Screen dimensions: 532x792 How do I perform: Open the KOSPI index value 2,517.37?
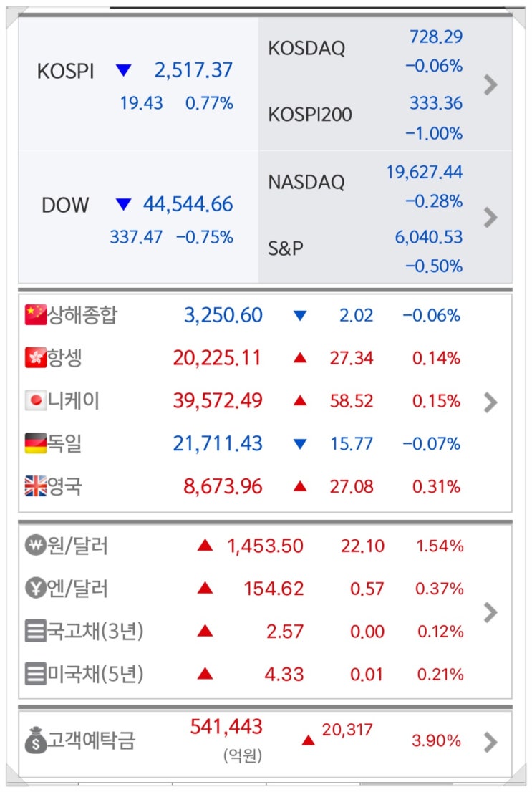point(193,70)
